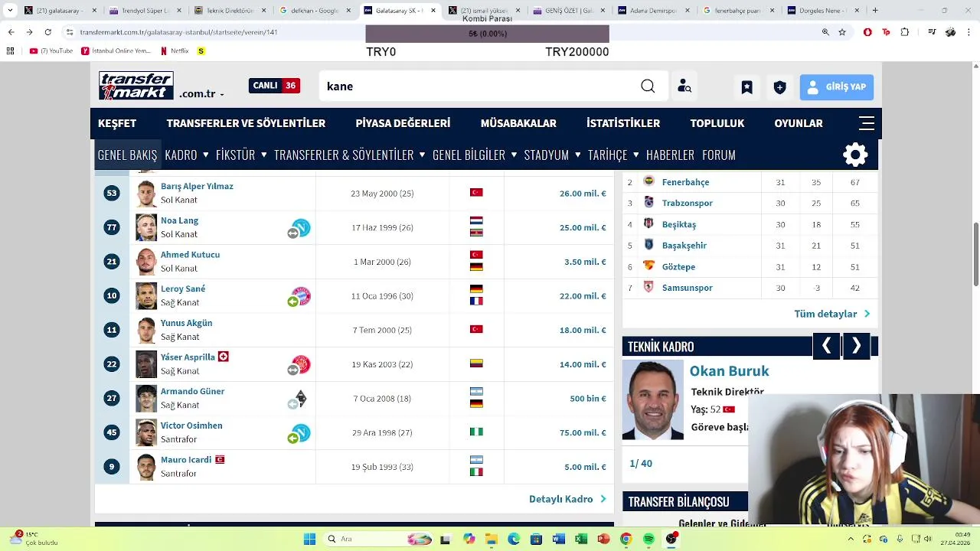Viewport: 980px width, 551px height.
Task: Open the settings gear on club menu
Action: click(855, 155)
